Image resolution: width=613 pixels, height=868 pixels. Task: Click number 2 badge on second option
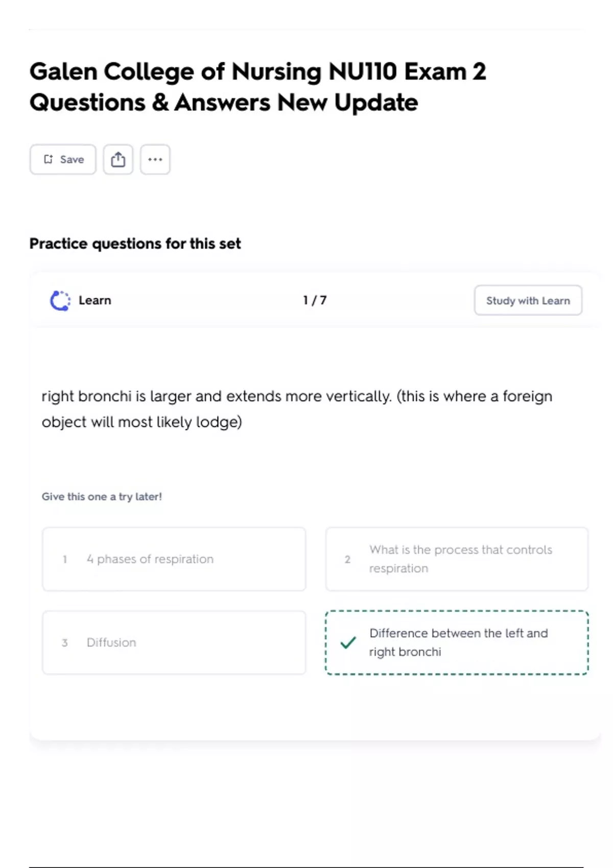[x=347, y=559]
